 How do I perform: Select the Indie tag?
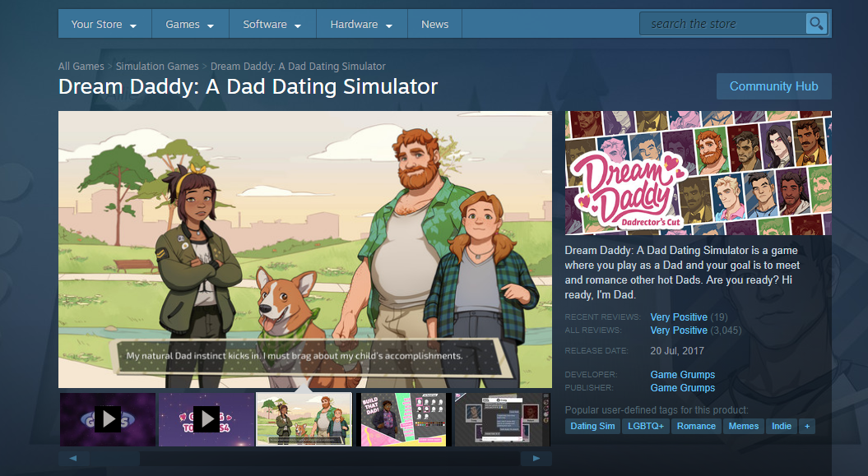click(x=782, y=426)
